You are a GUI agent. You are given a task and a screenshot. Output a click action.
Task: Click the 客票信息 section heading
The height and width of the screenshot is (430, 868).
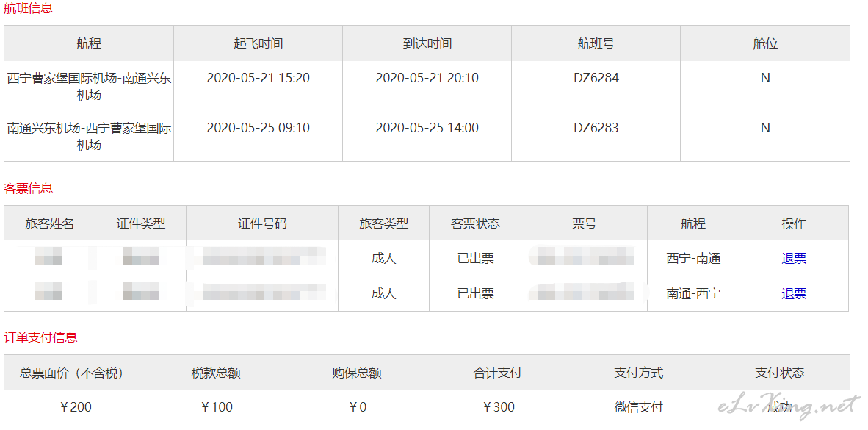28,188
